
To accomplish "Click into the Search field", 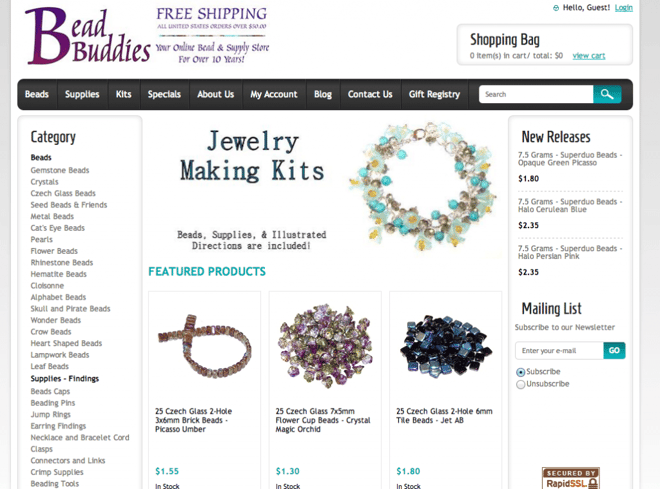I will [x=536, y=94].
